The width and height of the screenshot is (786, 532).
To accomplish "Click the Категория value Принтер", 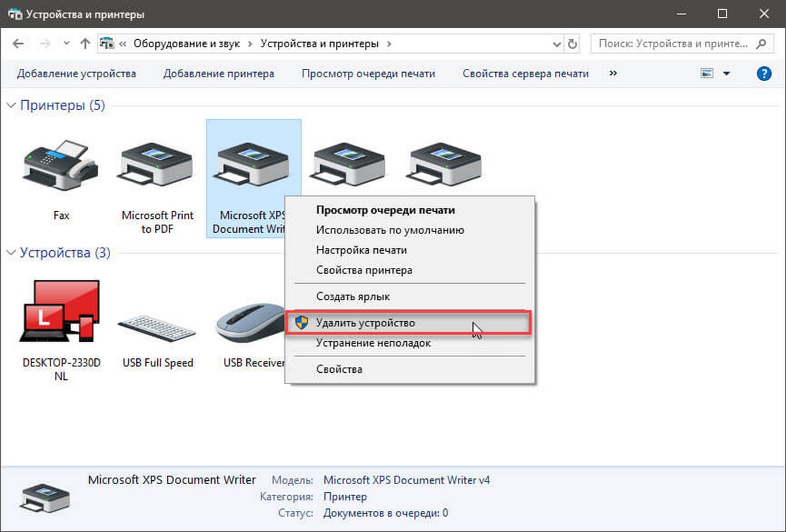I will (x=345, y=497).
